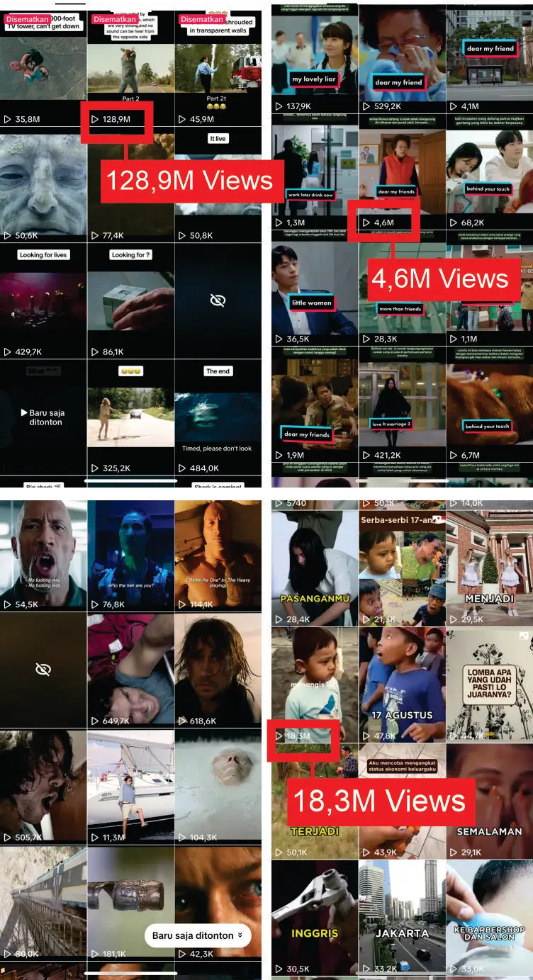Tap the play icon next to 6,7M
Image resolution: width=533 pixels, height=980 pixels.
[454, 455]
